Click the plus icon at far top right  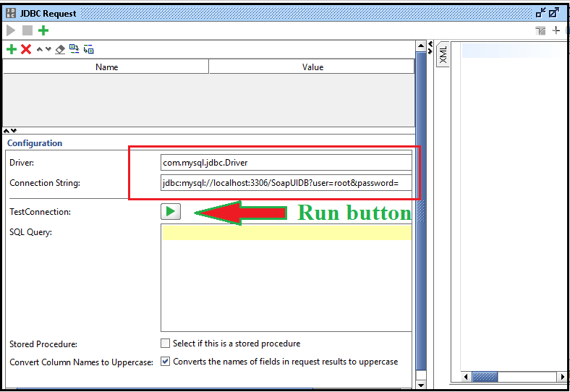[556, 30]
